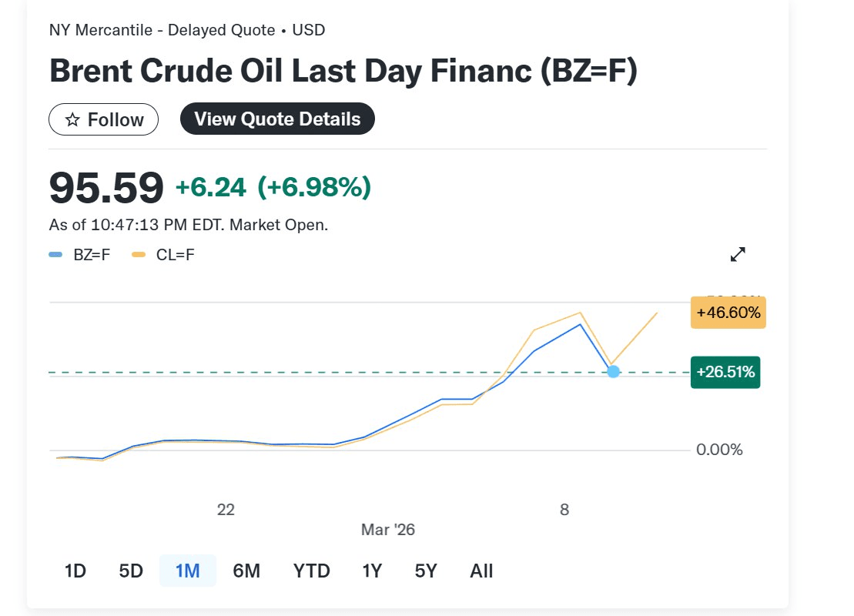This screenshot has width=854, height=616.
Task: Show the 1Y chart range
Action: 372,571
